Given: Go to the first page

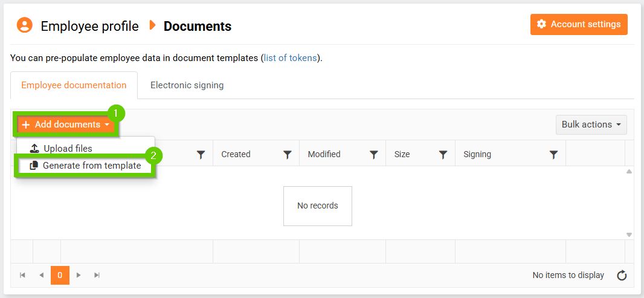Looking at the screenshot, I should point(22,275).
